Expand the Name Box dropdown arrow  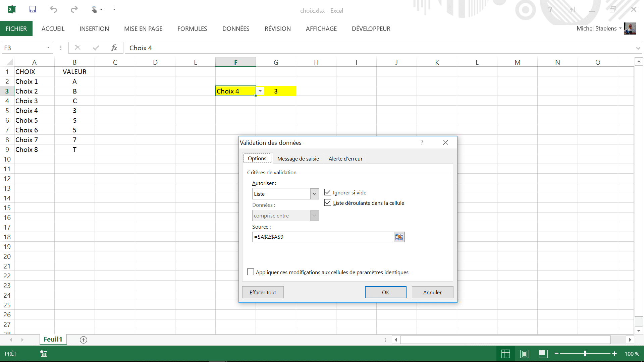(x=48, y=48)
